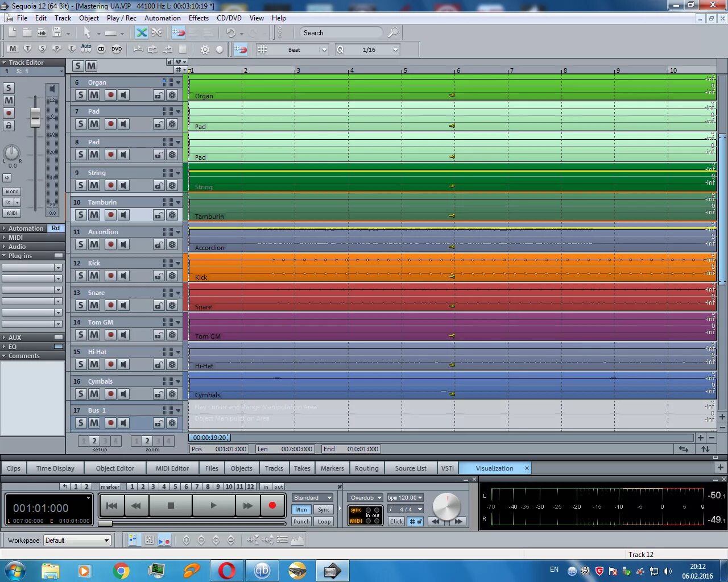This screenshot has width=728, height=582.
Task: Click the volume icon in system tray
Action: click(x=668, y=571)
